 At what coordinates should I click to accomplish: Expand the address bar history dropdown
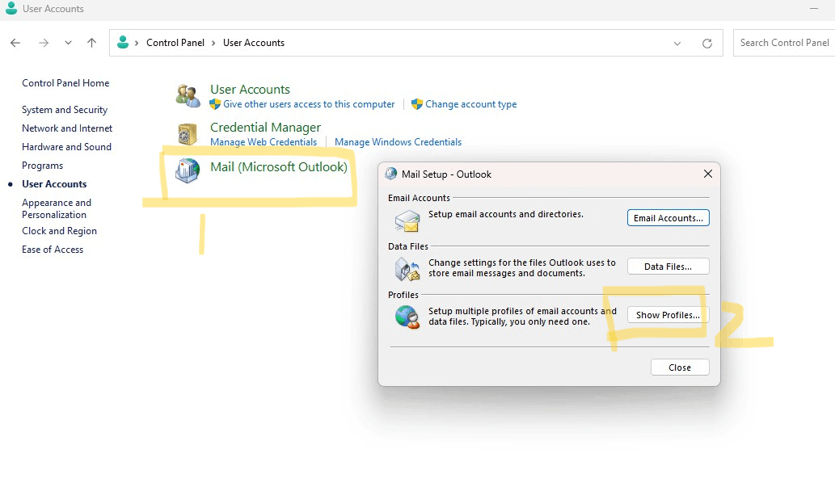(x=677, y=42)
